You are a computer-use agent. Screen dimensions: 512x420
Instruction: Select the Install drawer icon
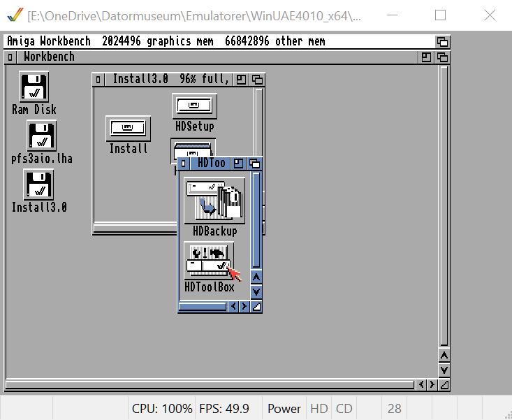tap(128, 129)
